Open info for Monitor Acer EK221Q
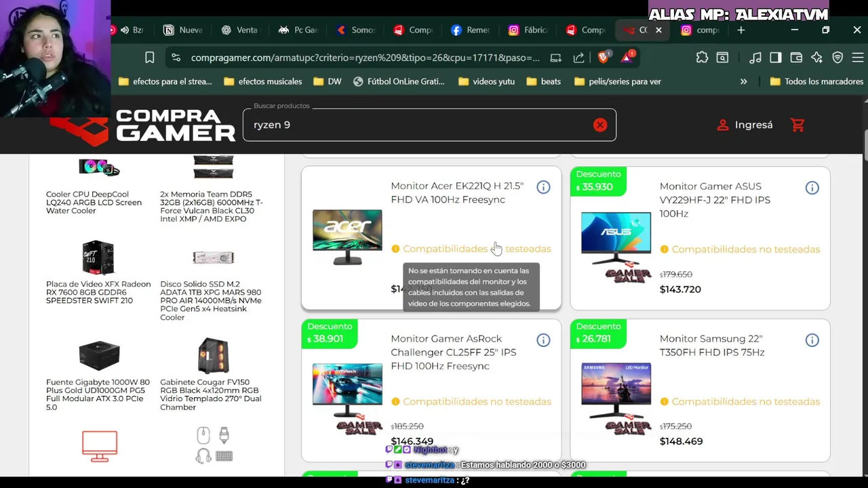This screenshot has height=488, width=868. coord(543,187)
